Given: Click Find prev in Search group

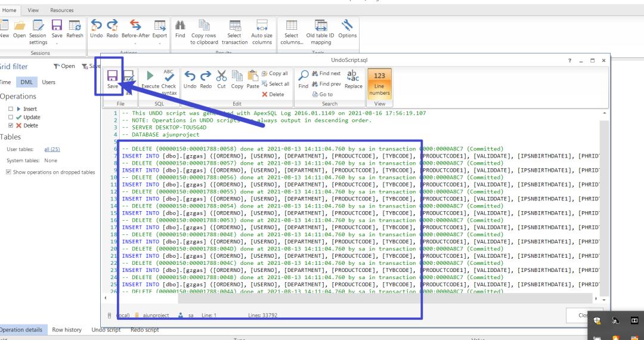Looking at the screenshot, I should click(x=327, y=84).
